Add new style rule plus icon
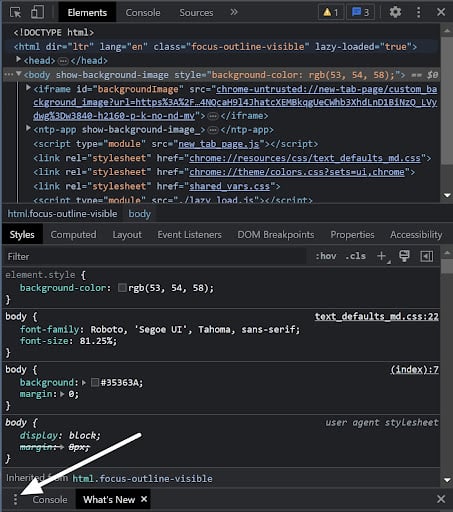This screenshot has height=512, width=453. point(382,256)
